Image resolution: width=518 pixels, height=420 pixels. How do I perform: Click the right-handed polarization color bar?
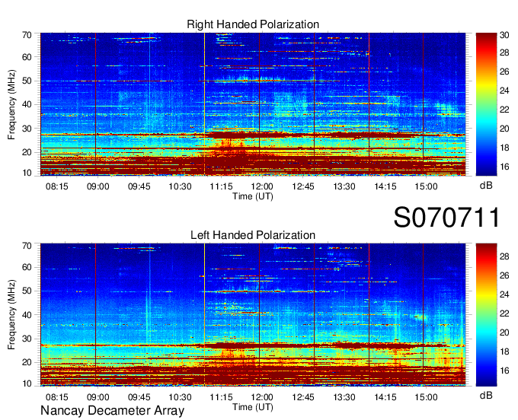click(x=486, y=104)
